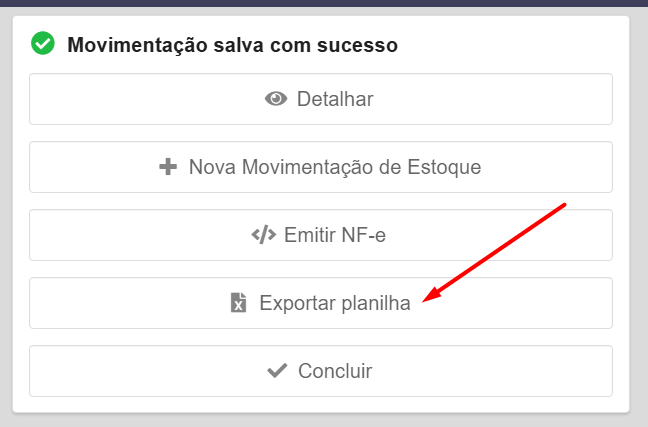
Task: Choose Exportar planilha
Action: [320, 303]
